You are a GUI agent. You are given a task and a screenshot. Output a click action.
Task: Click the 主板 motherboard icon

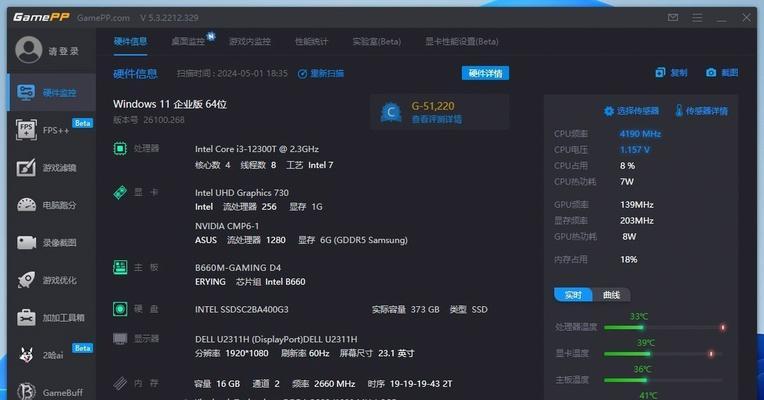120,267
